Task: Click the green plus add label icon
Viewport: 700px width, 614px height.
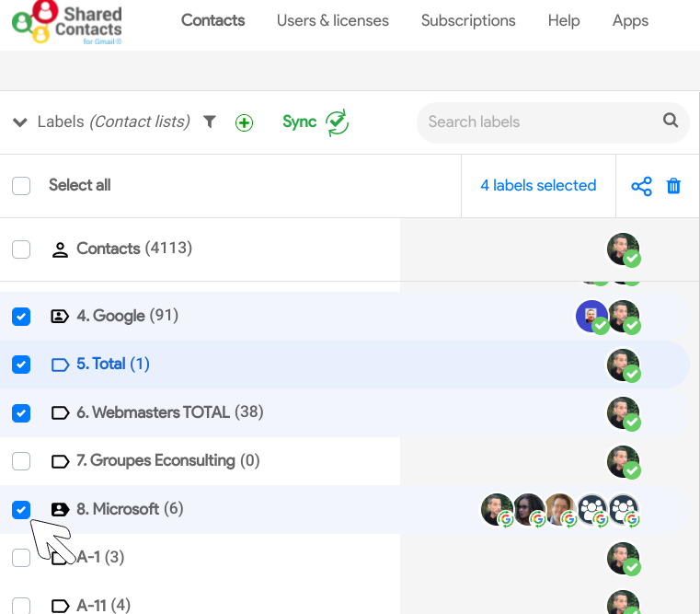Action: coord(244,122)
